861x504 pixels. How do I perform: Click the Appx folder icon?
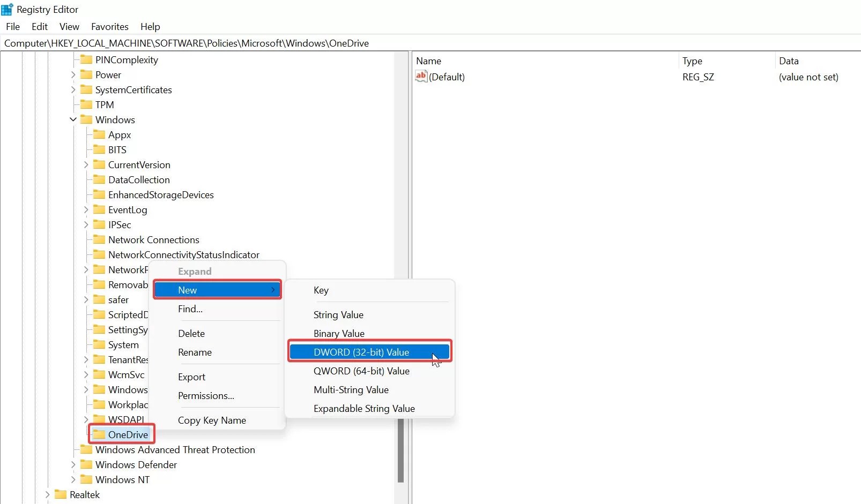point(99,134)
